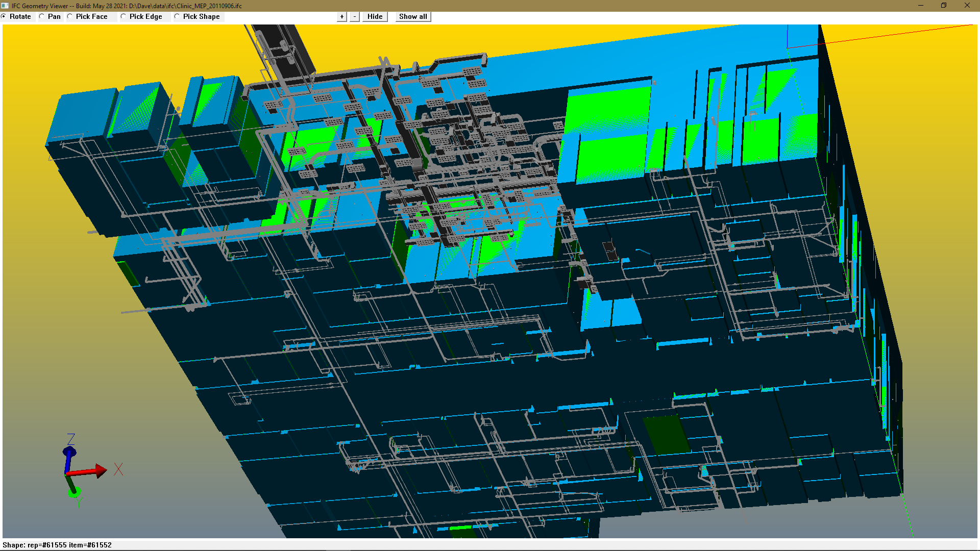
Task: Click the IFC Geometry Viewer app icon
Action: [5, 6]
